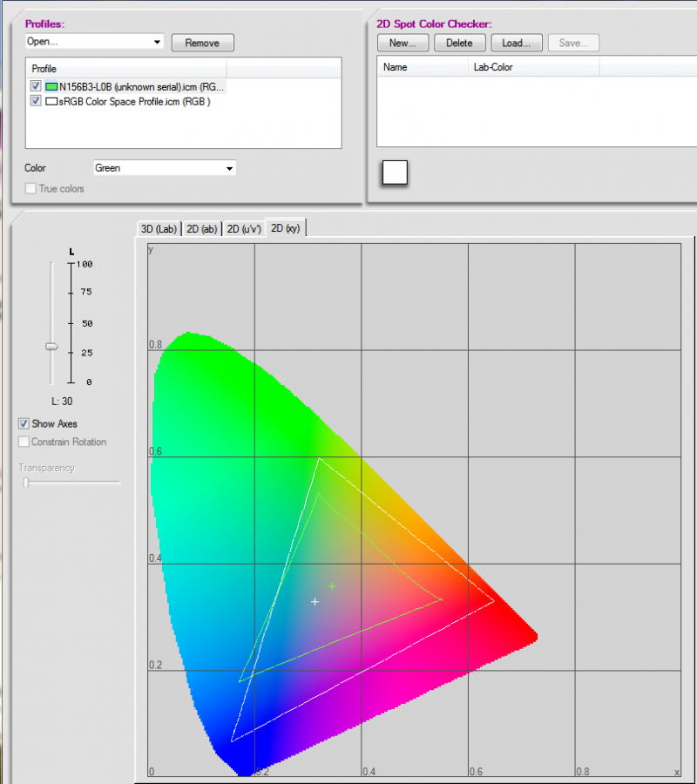Click the disabled Save... button
This screenshot has width=697, height=784.
[573, 43]
